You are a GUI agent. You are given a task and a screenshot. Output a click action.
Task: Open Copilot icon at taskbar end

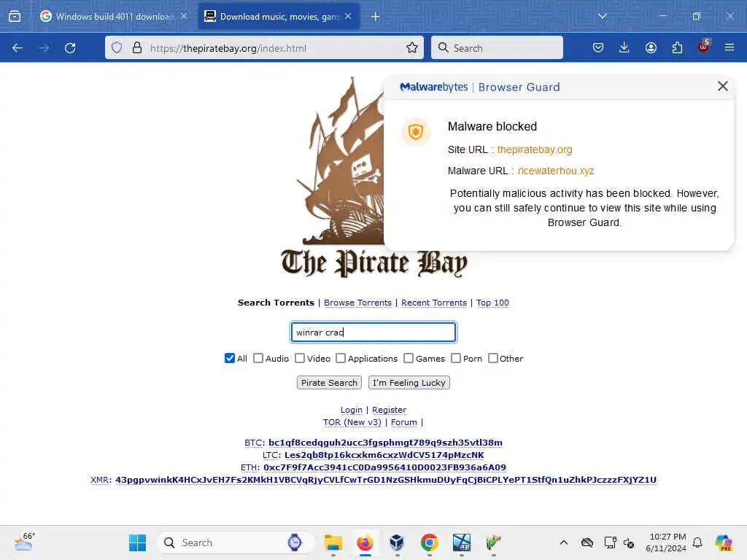tap(724, 542)
